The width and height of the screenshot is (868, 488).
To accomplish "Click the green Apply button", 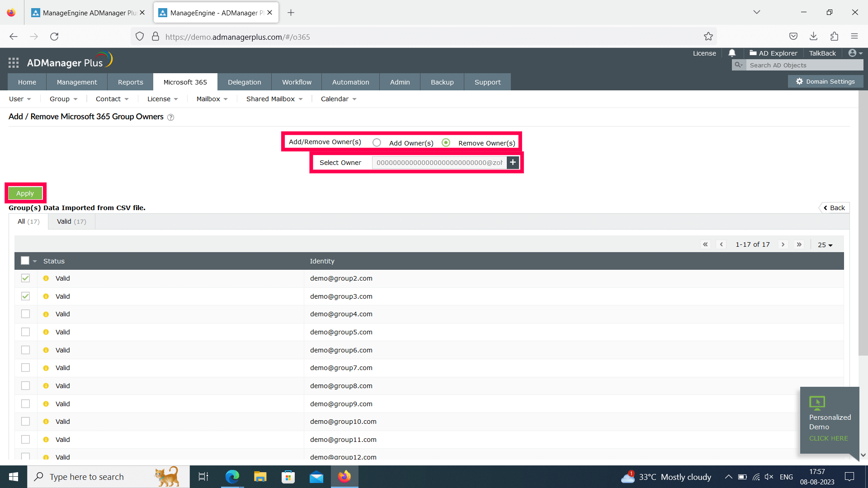I will (25, 193).
